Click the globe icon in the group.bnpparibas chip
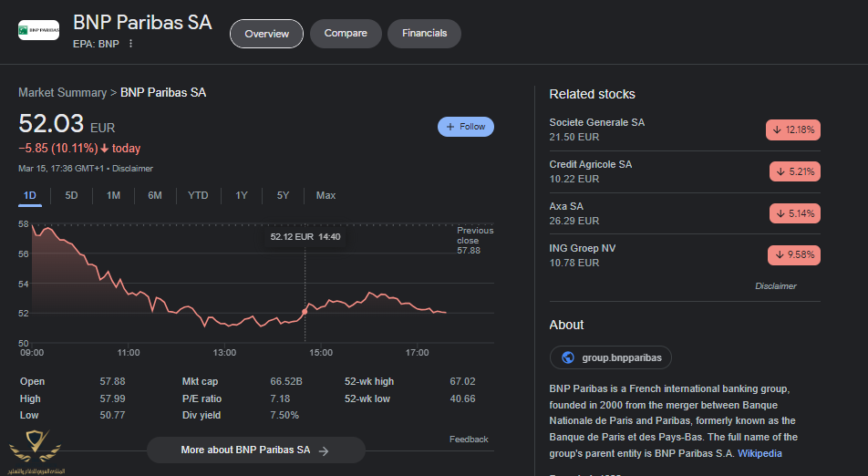 click(568, 357)
